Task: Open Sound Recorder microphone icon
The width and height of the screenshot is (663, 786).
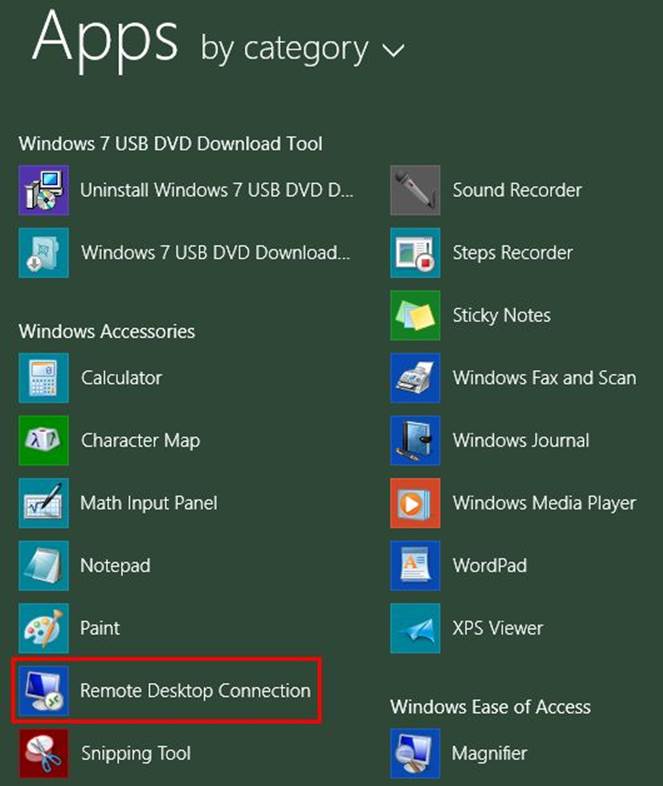Action: pyautogui.click(x=415, y=190)
